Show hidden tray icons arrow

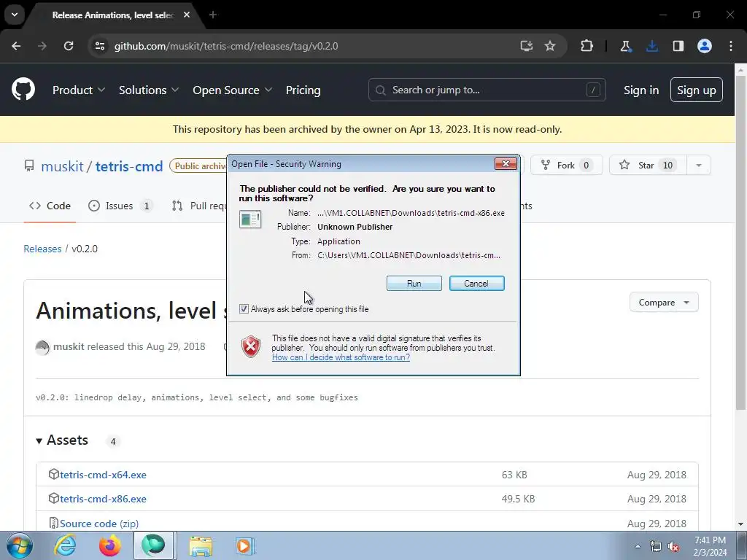pos(638,546)
